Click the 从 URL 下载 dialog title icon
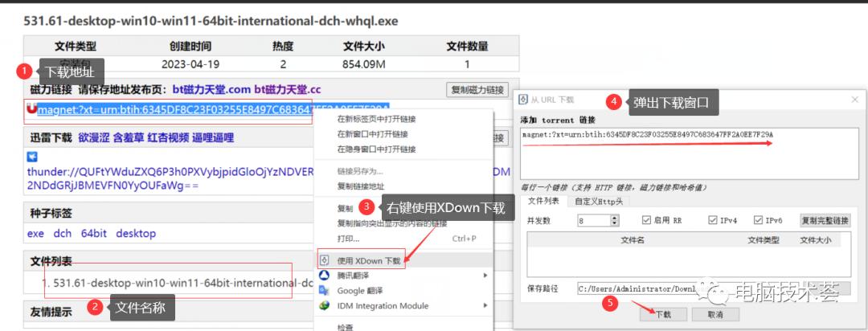 [523, 100]
